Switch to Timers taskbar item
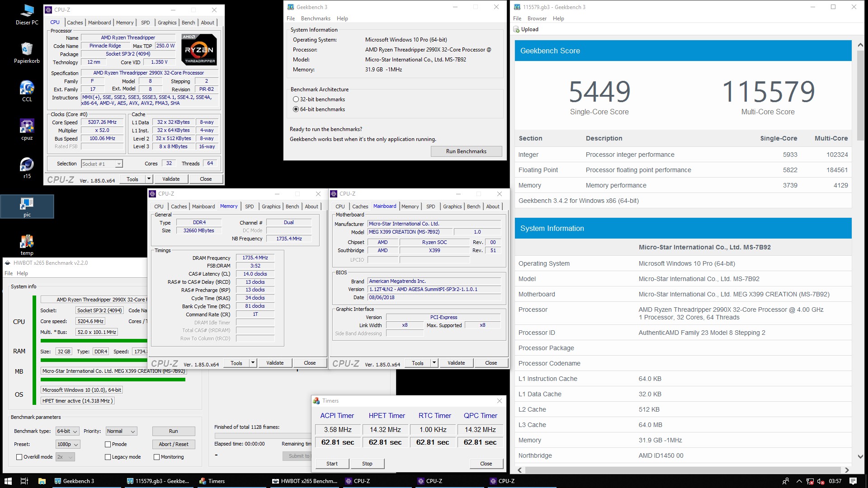The height and width of the screenshot is (488, 868). [231, 481]
